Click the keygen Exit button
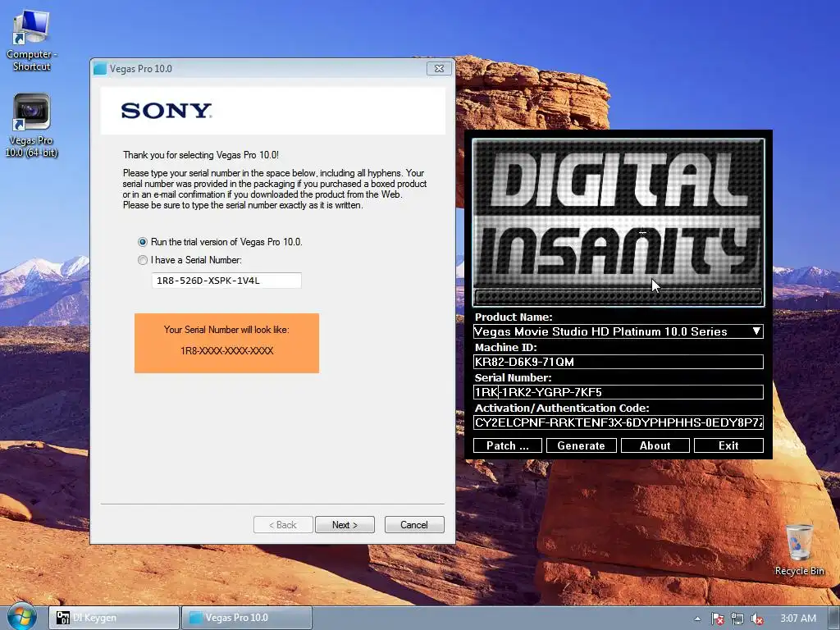This screenshot has height=630, width=840. 728,445
